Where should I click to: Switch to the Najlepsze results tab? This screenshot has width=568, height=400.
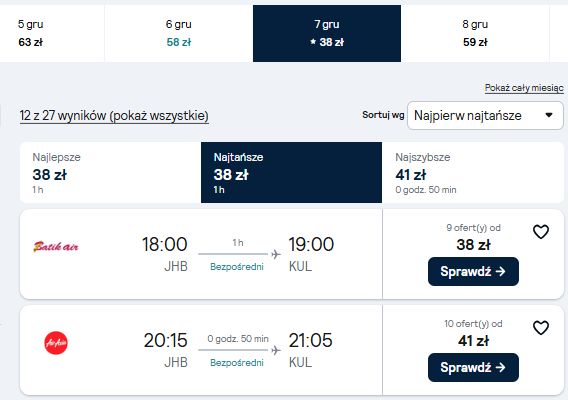[110, 172]
